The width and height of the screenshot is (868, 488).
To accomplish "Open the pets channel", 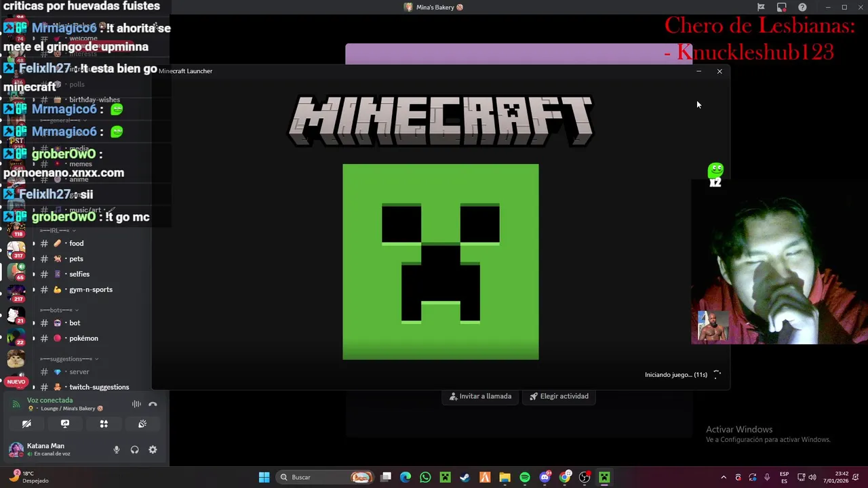I will click(x=76, y=259).
